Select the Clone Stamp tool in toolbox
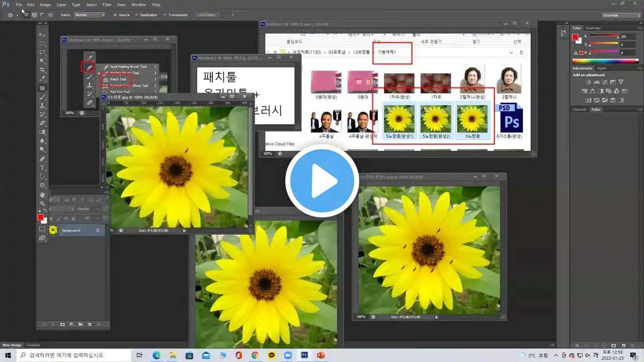644x362 pixels. tap(43, 105)
